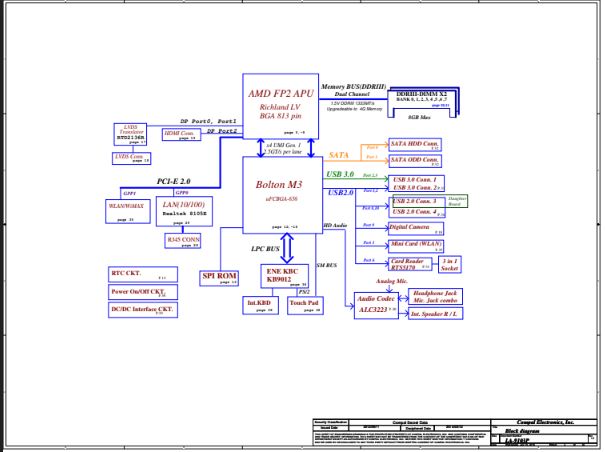
Task: Select the USB 2.0 Conn. 4 box
Action: 416,212
